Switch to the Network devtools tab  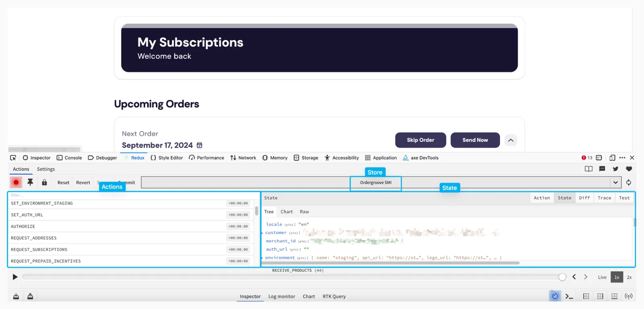(x=243, y=158)
